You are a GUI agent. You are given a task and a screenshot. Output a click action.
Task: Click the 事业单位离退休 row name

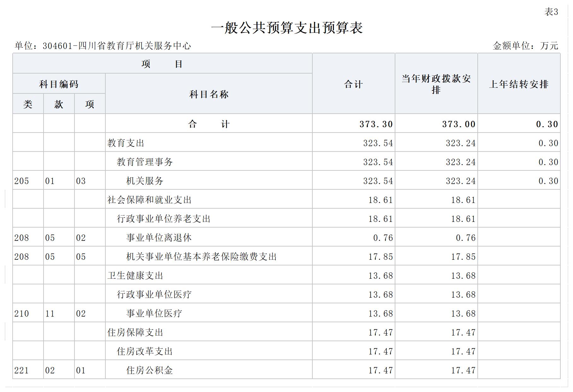(159, 238)
